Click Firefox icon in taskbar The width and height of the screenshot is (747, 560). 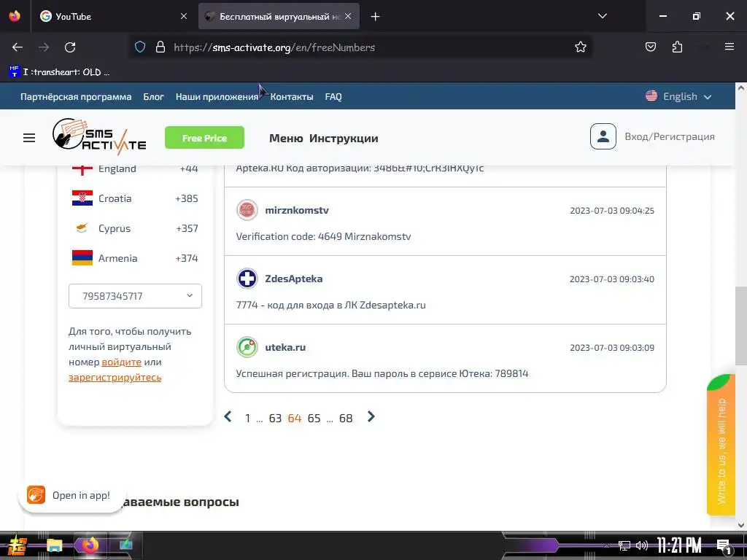[x=90, y=545]
